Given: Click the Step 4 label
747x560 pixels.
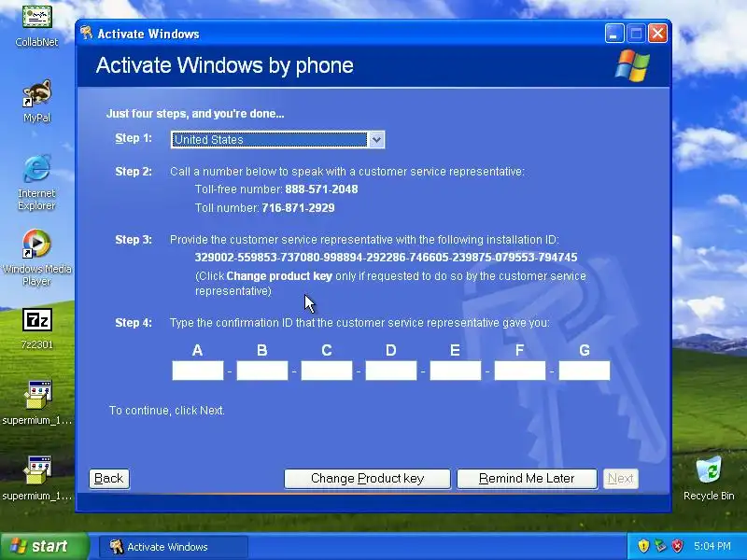Looking at the screenshot, I should coord(134,323).
